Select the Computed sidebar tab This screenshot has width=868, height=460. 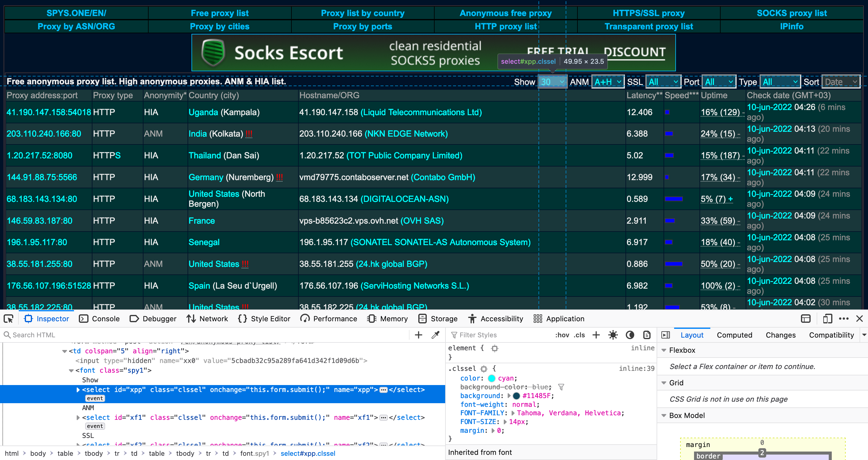click(734, 335)
